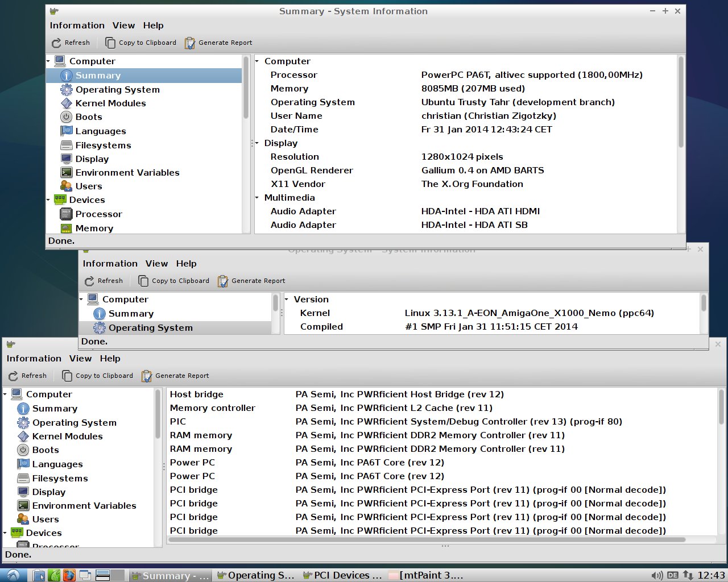Click the network icon in system tray
Screen dimensions: 728x582
point(688,575)
